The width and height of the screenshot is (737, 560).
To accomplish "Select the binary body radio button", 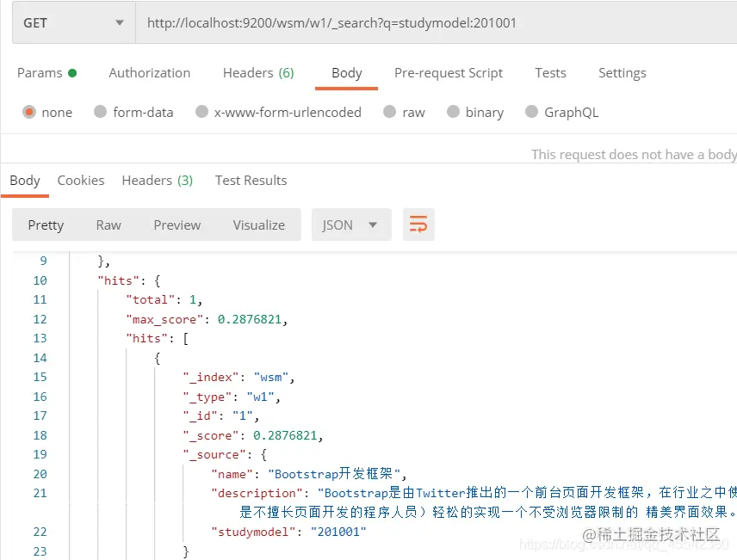I will (453, 112).
